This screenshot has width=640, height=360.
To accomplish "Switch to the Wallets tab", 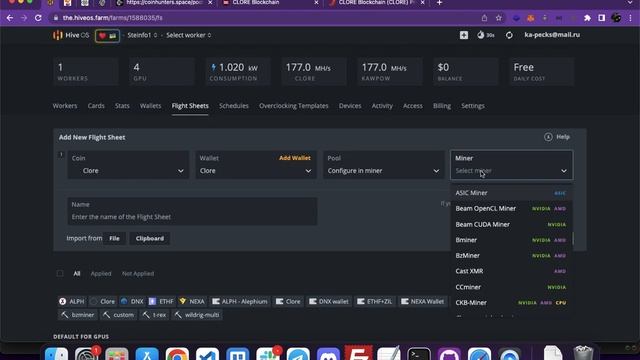I will pyautogui.click(x=150, y=106).
